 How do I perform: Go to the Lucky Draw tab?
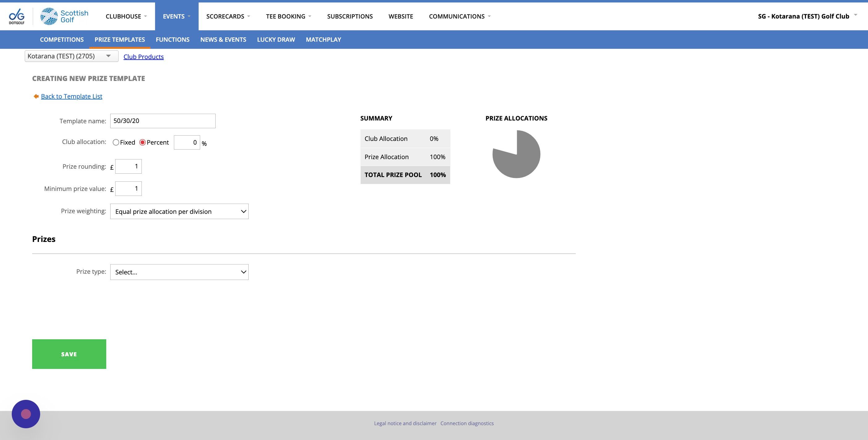pyautogui.click(x=276, y=40)
